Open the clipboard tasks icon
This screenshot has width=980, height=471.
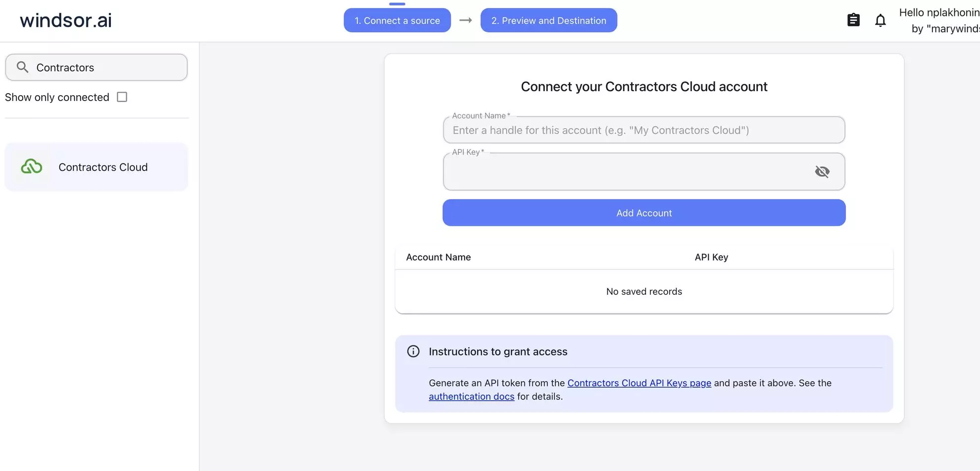click(853, 20)
